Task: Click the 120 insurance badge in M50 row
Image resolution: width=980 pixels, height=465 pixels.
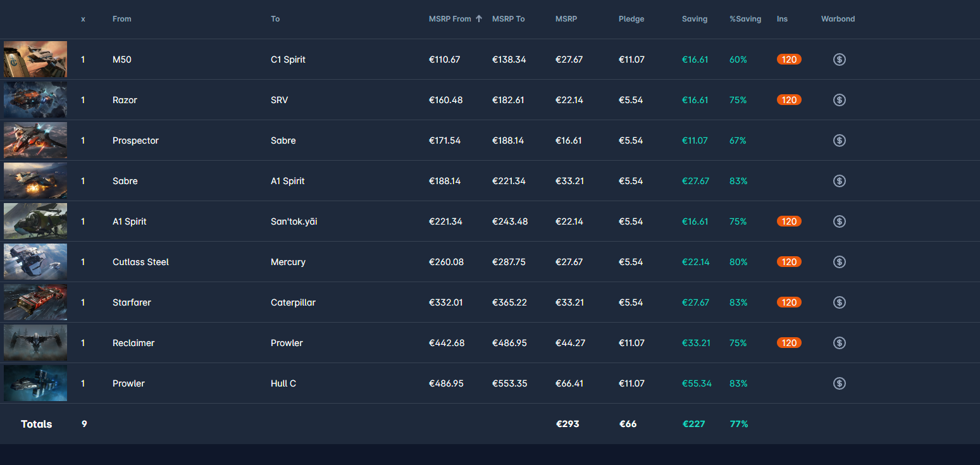Action: point(789,59)
